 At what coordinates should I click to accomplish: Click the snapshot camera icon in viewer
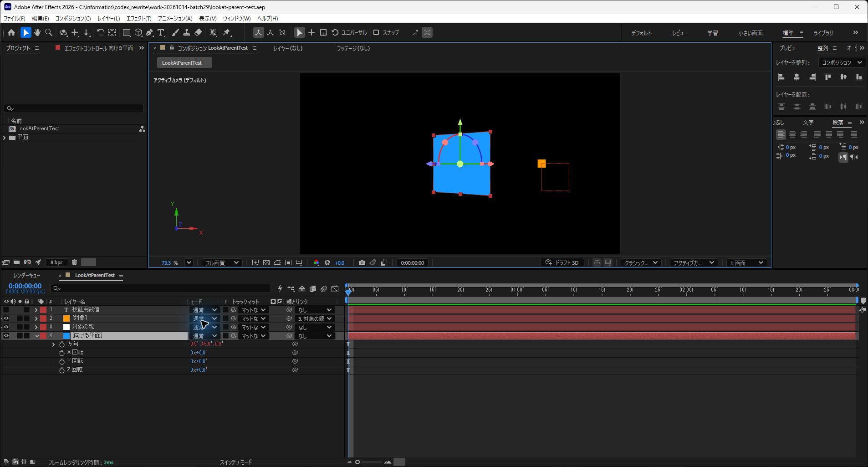click(x=362, y=262)
